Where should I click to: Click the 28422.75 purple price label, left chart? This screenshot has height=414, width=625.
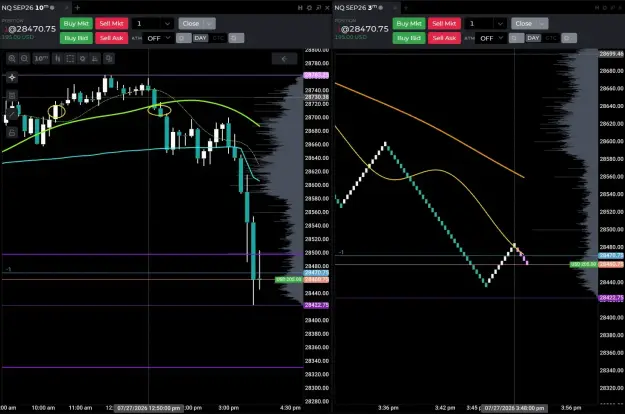tap(316, 305)
